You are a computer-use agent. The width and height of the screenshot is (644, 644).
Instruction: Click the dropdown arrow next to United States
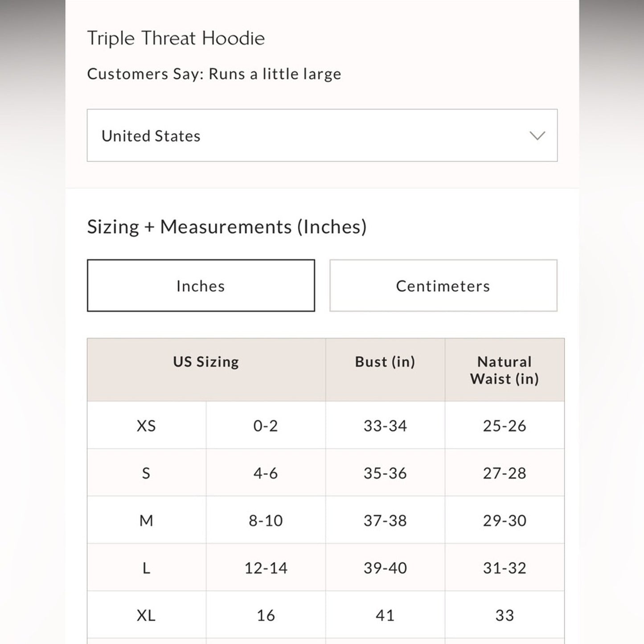(x=537, y=135)
